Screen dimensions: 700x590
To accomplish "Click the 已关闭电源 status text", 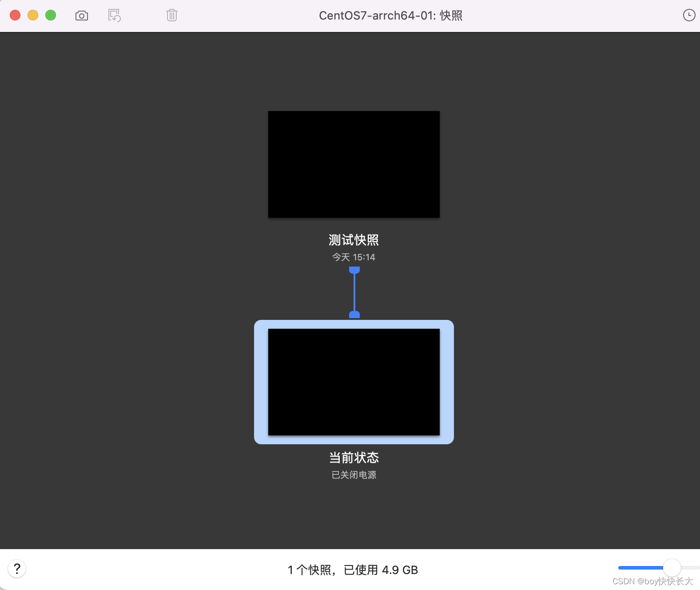I will point(354,475).
